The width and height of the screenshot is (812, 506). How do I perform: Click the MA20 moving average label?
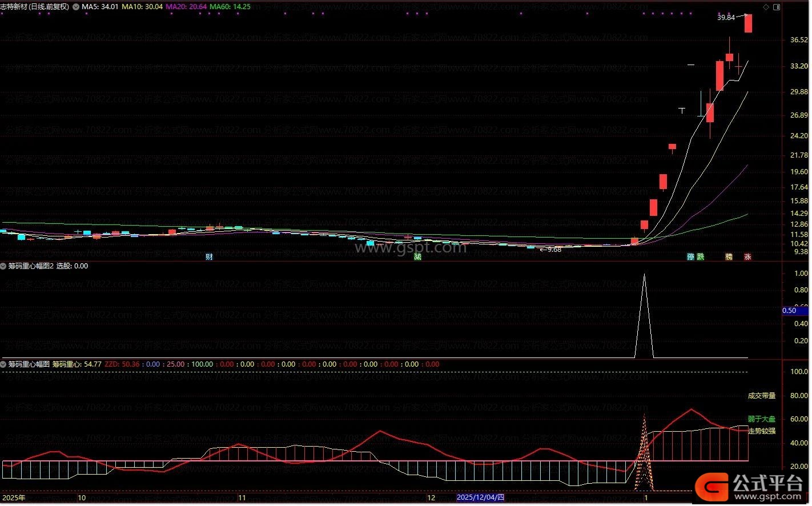point(186,7)
